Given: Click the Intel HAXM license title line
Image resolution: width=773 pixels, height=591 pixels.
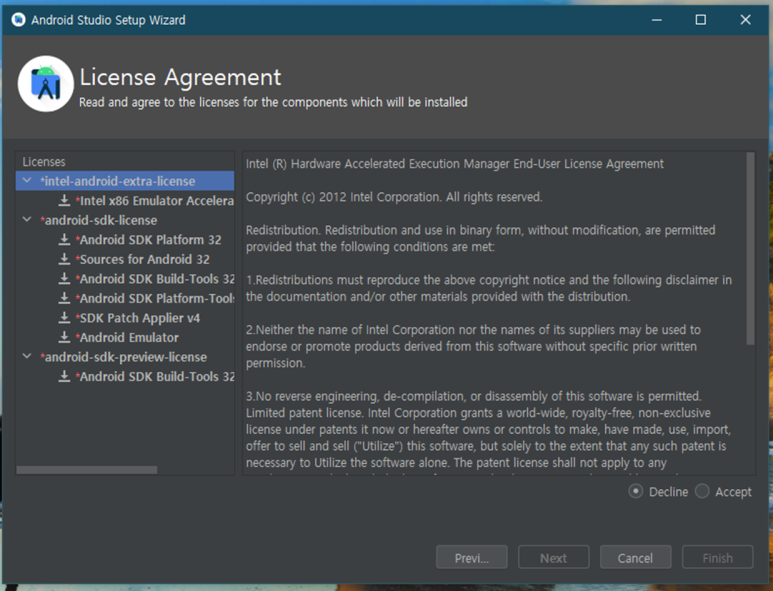Looking at the screenshot, I should coord(455,164).
